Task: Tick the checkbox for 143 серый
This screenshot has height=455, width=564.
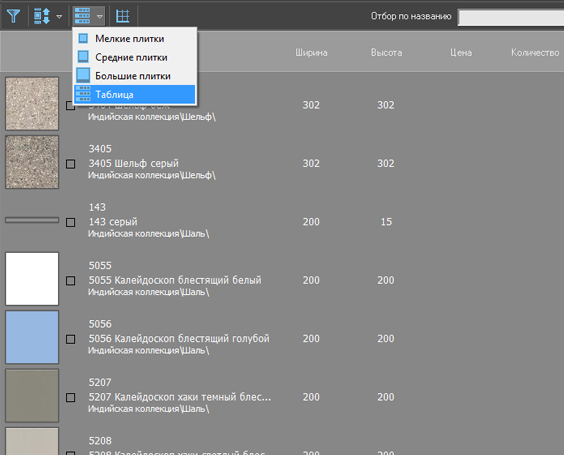Action: [71, 222]
